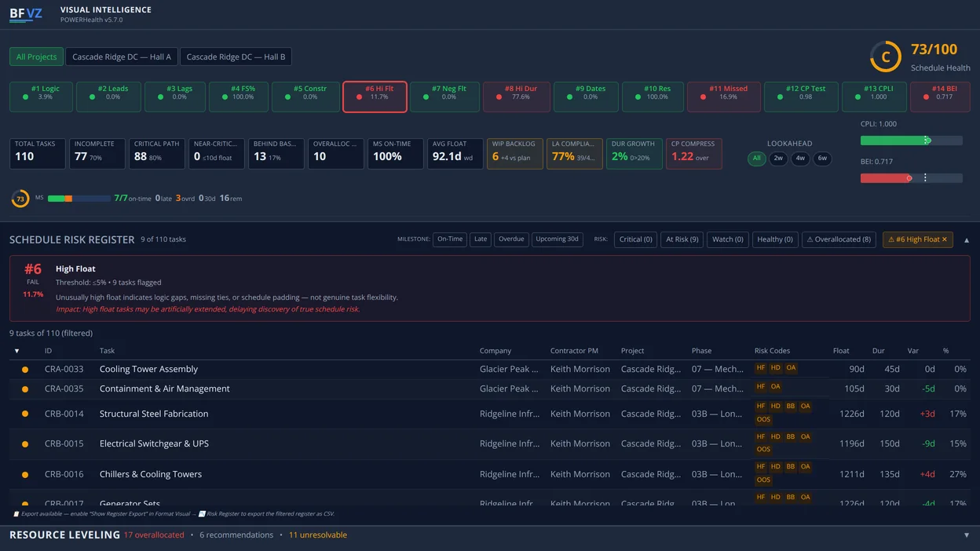This screenshot has height=551, width=980.
Task: Click task ID CRA-0035
Action: pyautogui.click(x=64, y=389)
